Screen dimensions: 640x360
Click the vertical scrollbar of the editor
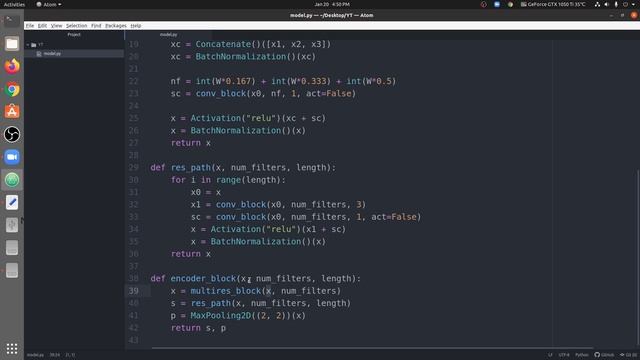click(x=638, y=257)
